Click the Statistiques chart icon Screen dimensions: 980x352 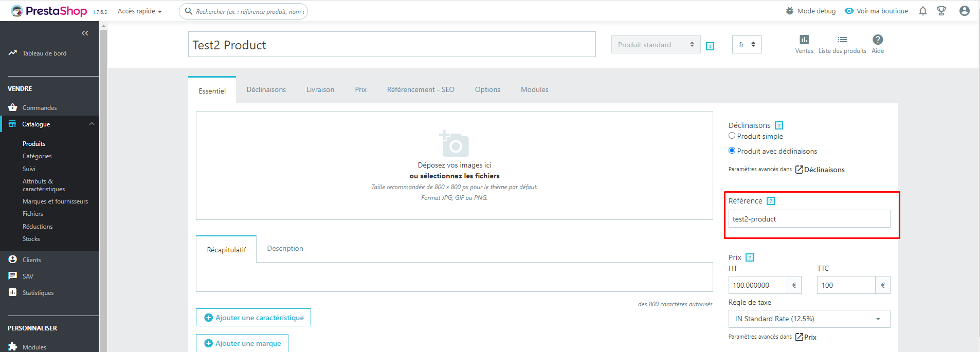click(13, 292)
